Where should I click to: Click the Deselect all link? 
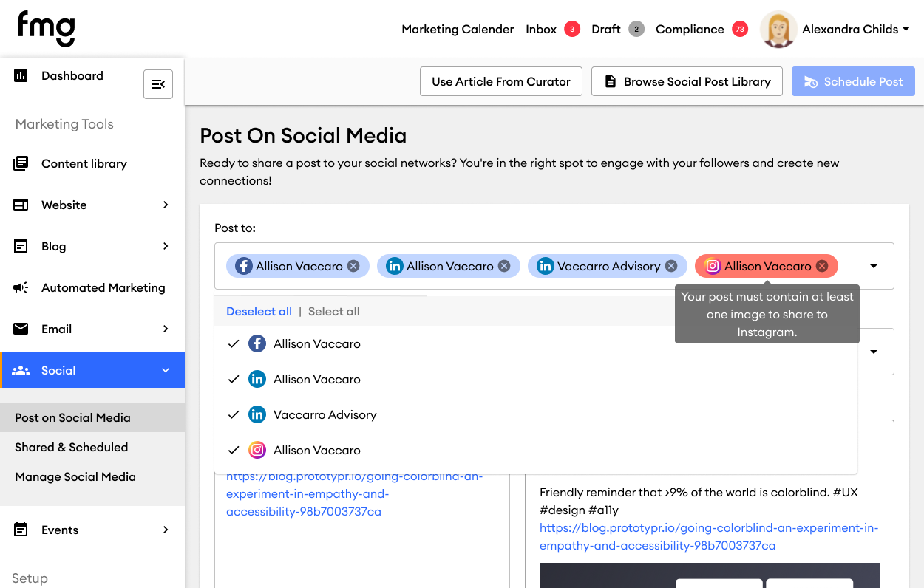pos(259,311)
